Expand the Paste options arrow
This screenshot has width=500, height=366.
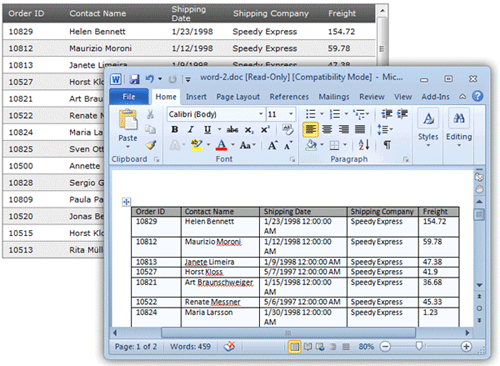pos(128,147)
